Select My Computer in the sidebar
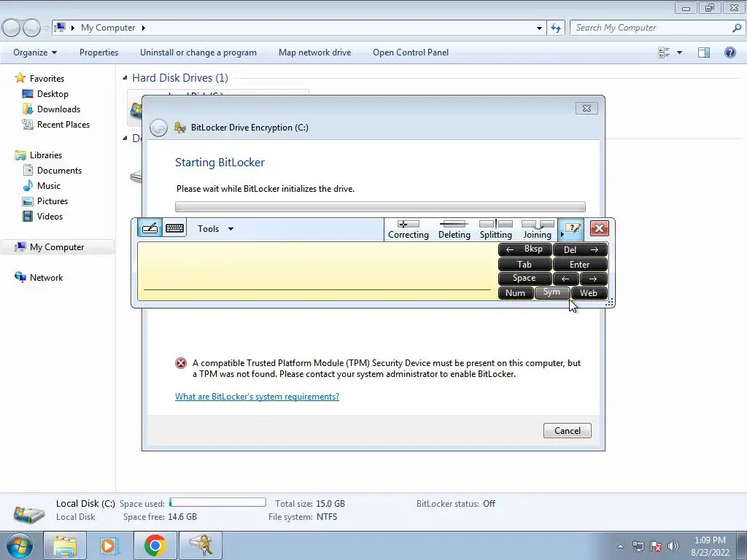Screen dimensions: 747x560 57,247
